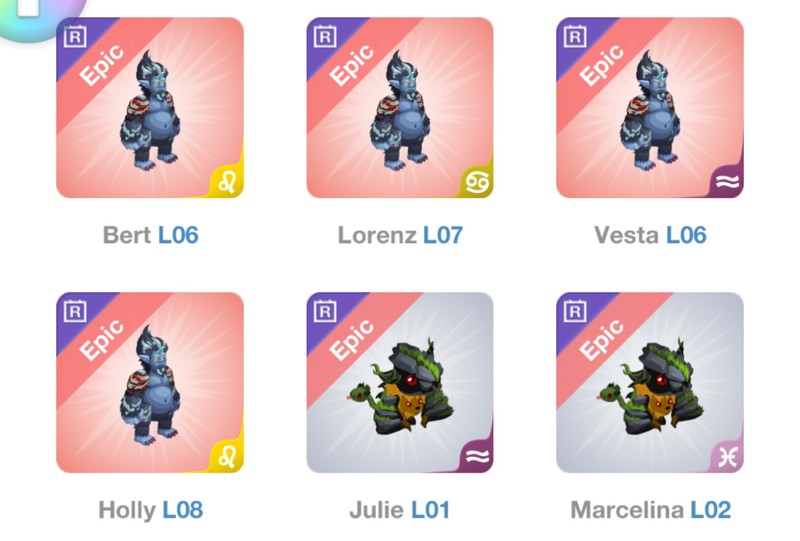Click the Bert L06 name label

click(x=151, y=235)
